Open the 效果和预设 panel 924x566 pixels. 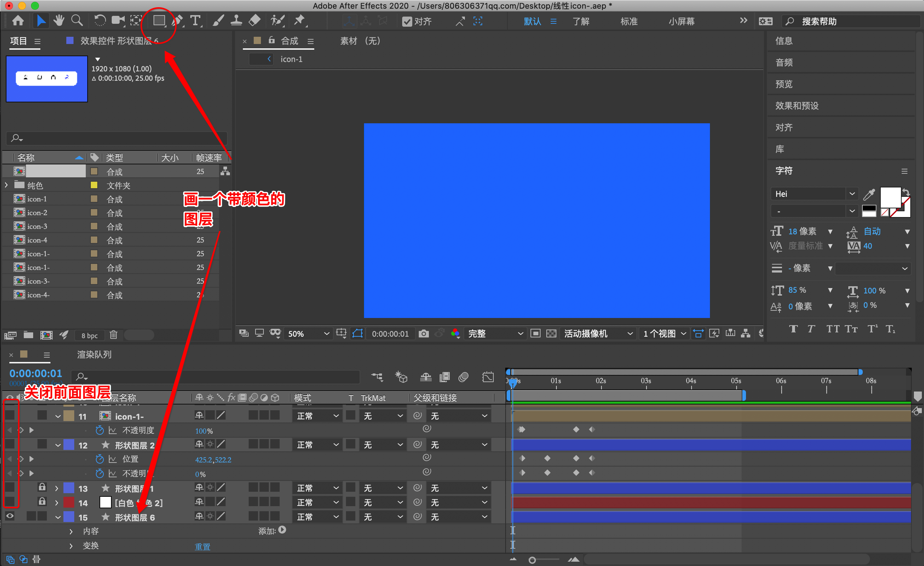[797, 106]
